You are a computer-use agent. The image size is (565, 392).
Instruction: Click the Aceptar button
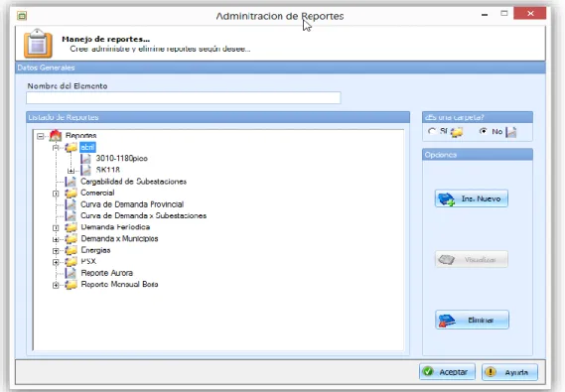[x=447, y=372]
